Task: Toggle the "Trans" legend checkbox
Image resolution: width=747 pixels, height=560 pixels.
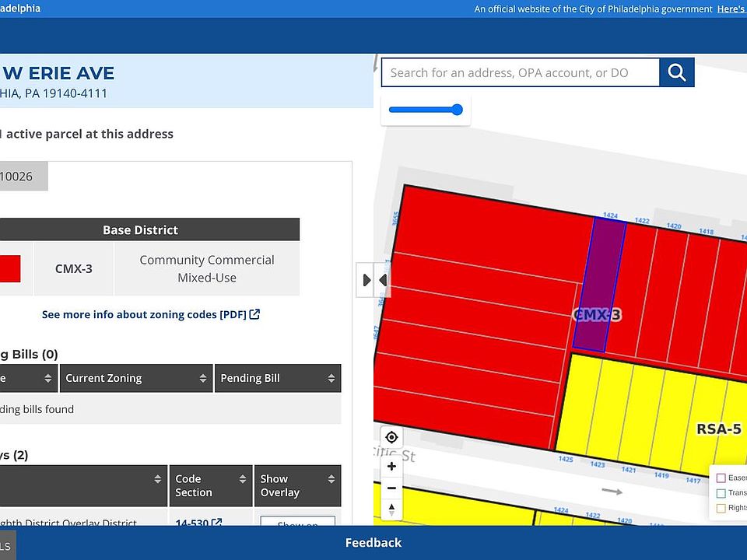Action: click(721, 493)
